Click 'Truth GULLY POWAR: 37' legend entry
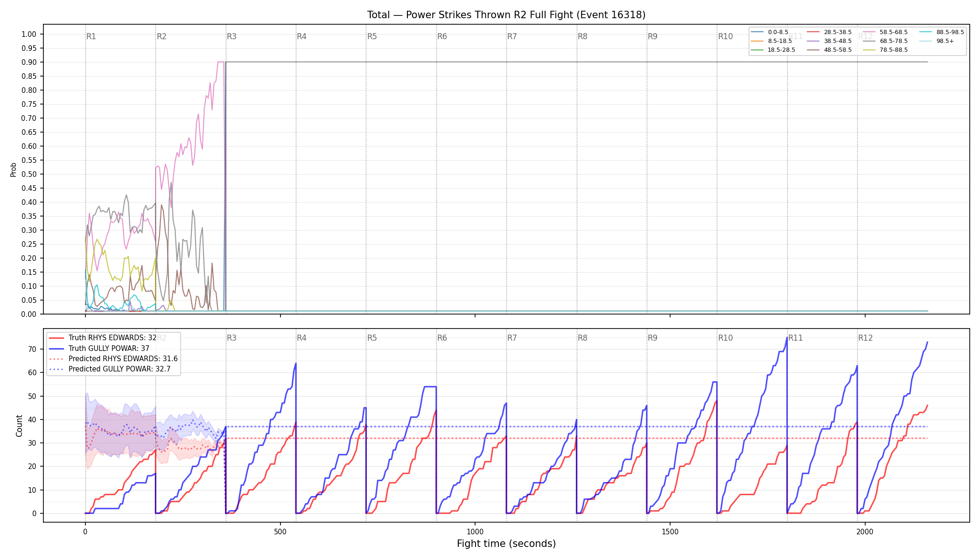This screenshot has width=980, height=560. pyautogui.click(x=99, y=348)
